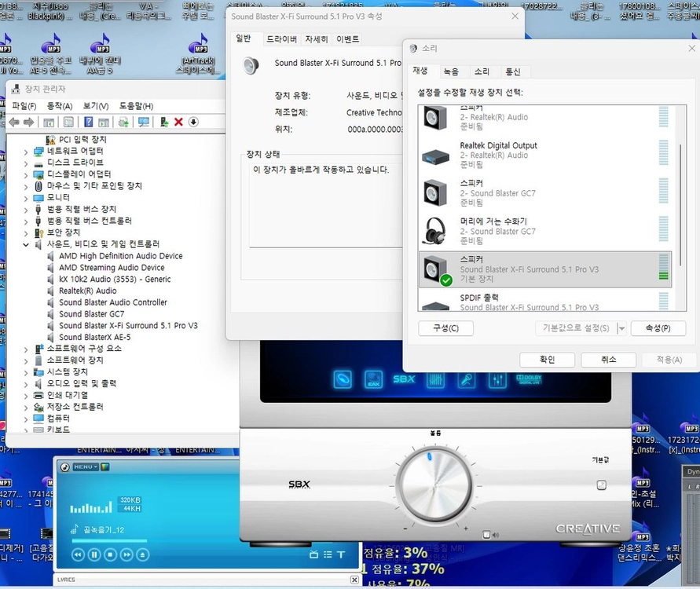
Task: Open the microphone settings icon in Creative panel
Action: coord(467,380)
